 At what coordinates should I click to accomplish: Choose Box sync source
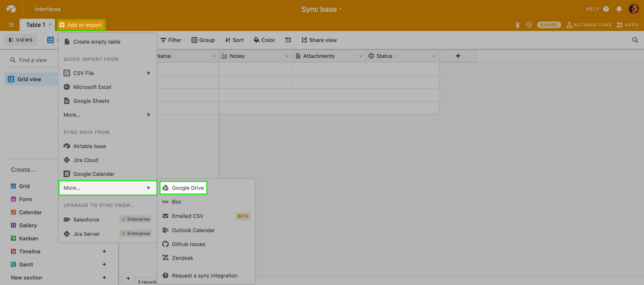pyautogui.click(x=206, y=202)
